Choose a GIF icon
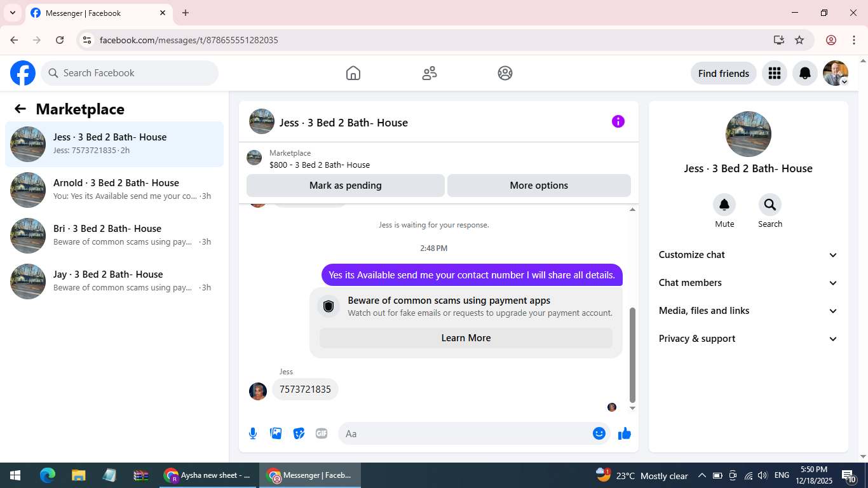The image size is (868, 488). point(322,433)
